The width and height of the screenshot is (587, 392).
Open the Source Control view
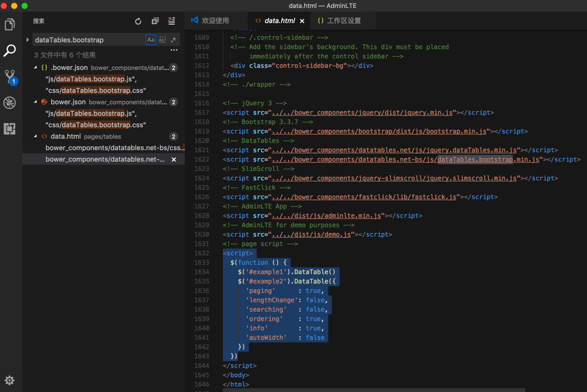point(10,77)
